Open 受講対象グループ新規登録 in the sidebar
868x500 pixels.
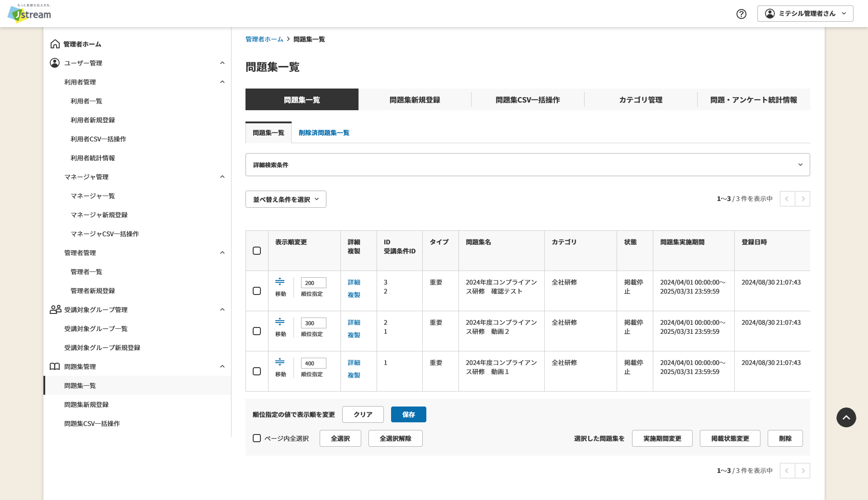coord(102,347)
